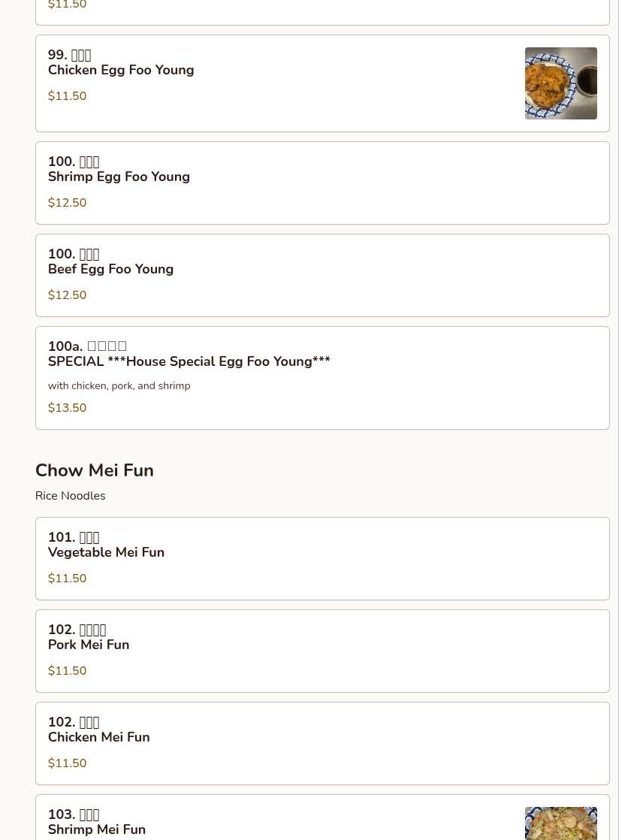The image size is (634, 840).
Task: Click the $13.50 House Special price
Action: point(67,408)
